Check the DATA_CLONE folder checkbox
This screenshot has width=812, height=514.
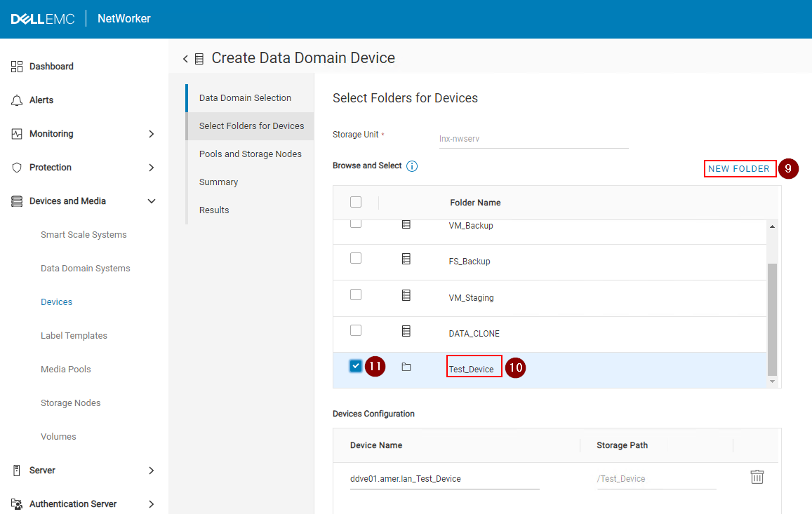[x=355, y=330]
